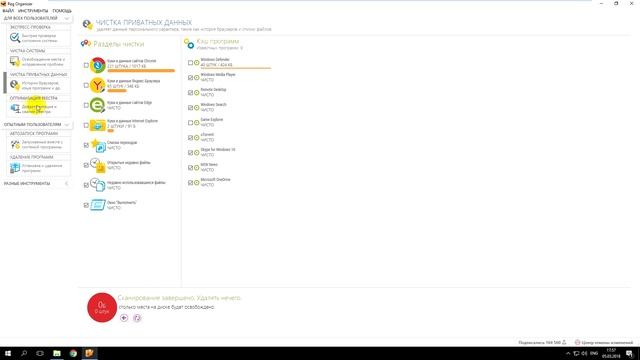This screenshot has width=640, height=360.
Task: Click the Кэш программ section header
Action: pos(218,41)
